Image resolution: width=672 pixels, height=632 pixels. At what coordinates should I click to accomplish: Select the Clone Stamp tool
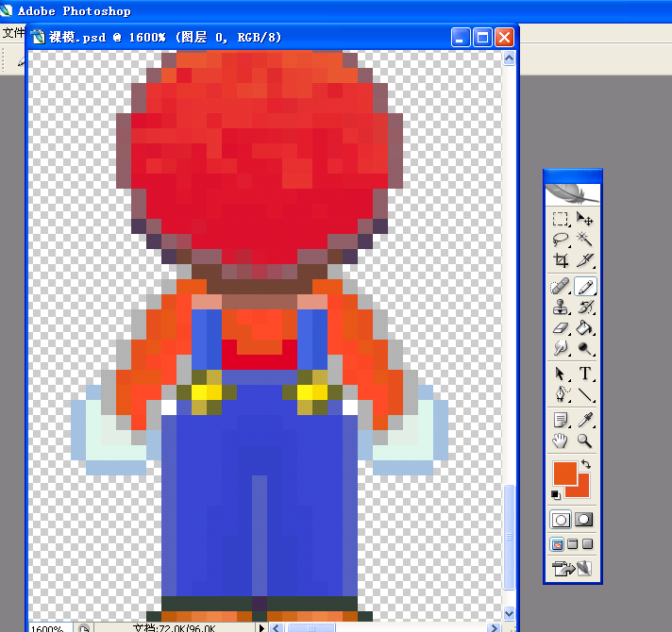pos(560,307)
